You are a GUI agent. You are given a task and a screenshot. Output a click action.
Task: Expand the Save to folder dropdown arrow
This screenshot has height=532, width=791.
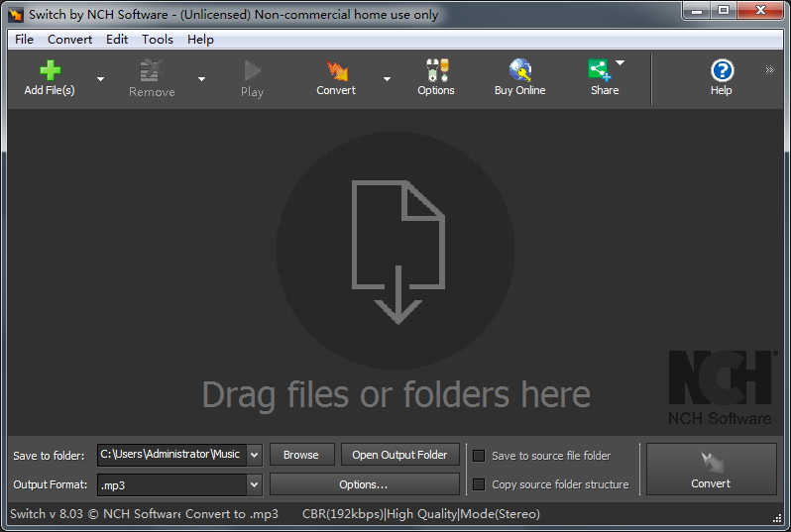(x=254, y=455)
